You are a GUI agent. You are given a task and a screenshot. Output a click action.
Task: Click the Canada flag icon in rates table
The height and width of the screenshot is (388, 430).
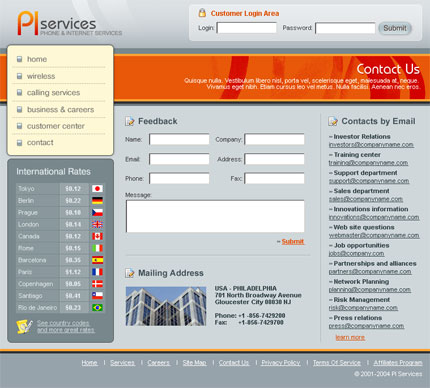(97, 236)
